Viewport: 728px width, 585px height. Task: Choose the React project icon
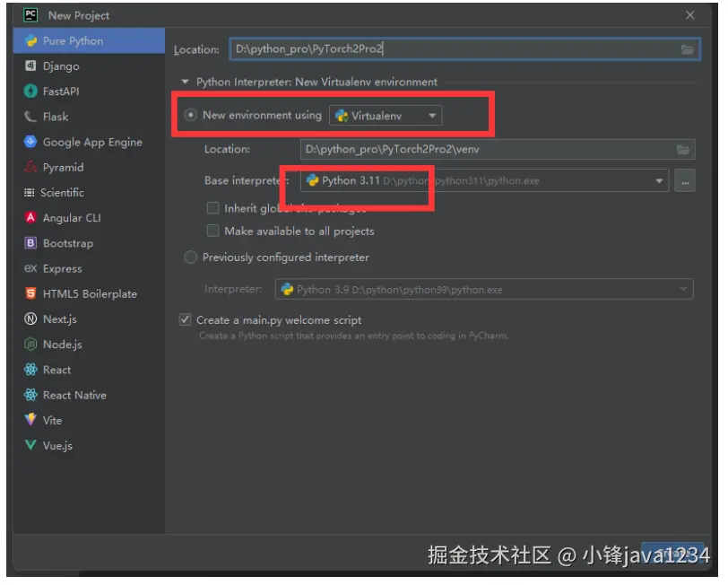coord(30,370)
